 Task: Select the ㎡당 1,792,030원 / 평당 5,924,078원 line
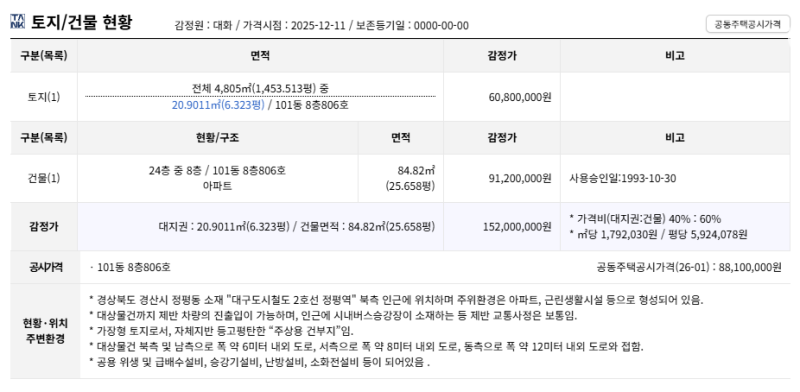659,234
